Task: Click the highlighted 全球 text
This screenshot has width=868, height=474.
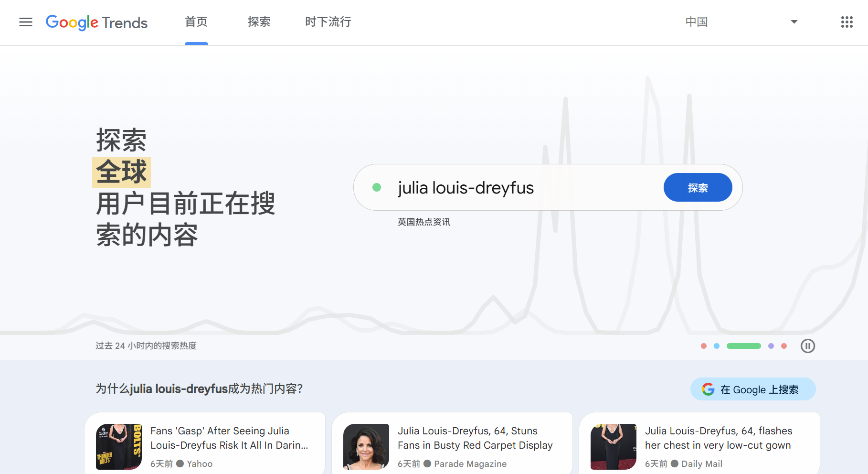Action: pos(121,172)
